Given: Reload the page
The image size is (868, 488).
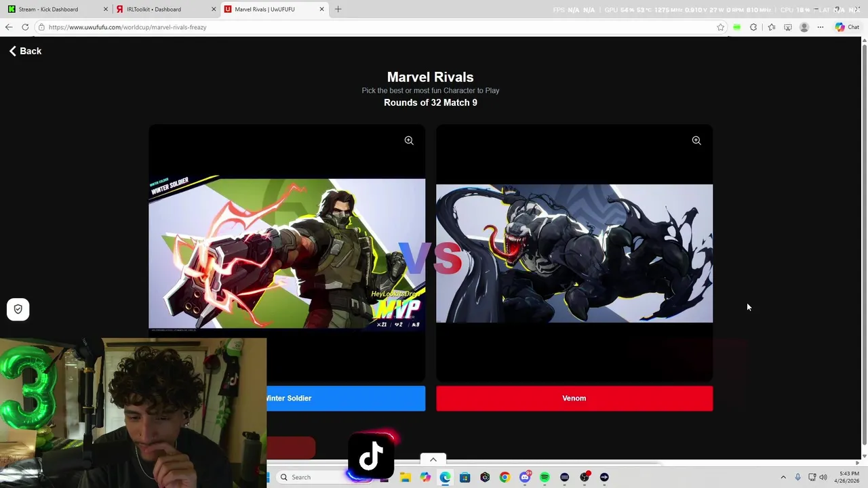Looking at the screenshot, I should click(x=25, y=27).
